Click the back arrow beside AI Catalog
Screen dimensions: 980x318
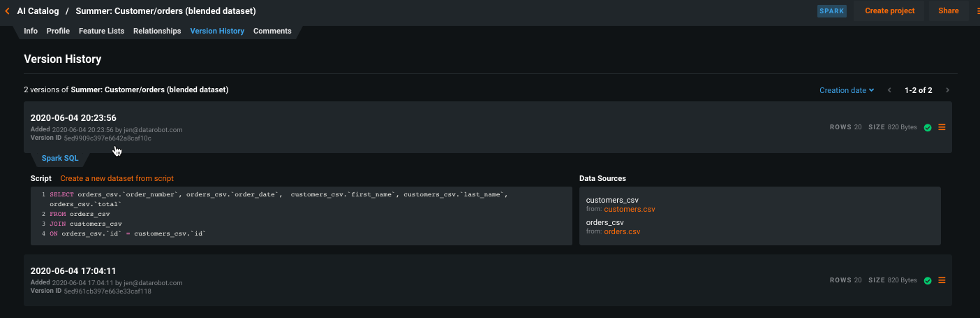click(7, 11)
